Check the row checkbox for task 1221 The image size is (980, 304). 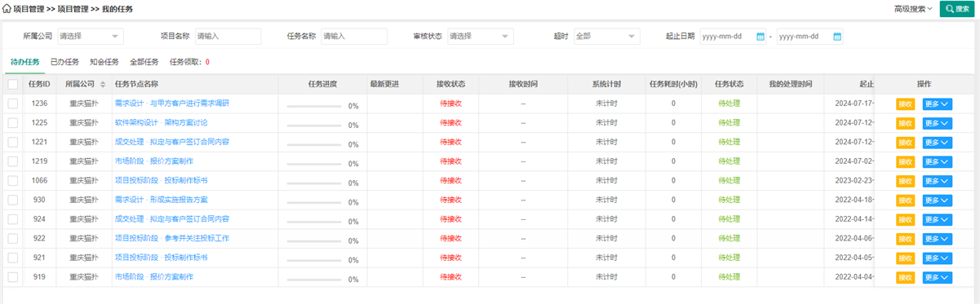pos(13,142)
